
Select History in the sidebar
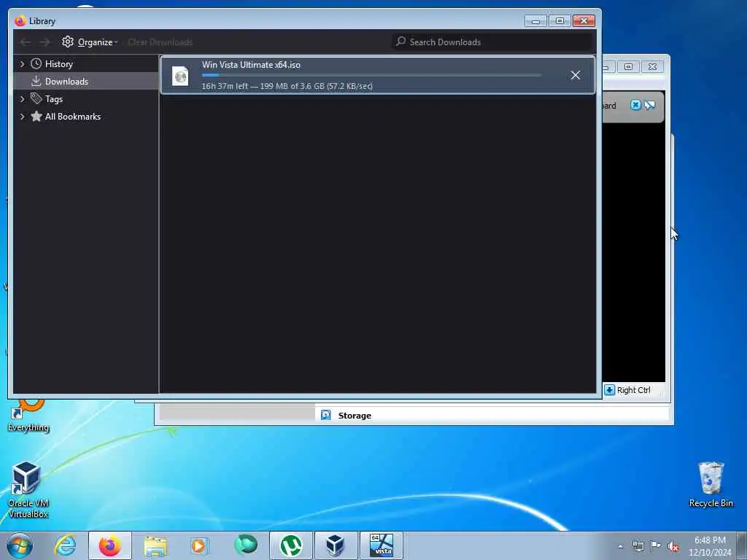click(x=86, y=64)
